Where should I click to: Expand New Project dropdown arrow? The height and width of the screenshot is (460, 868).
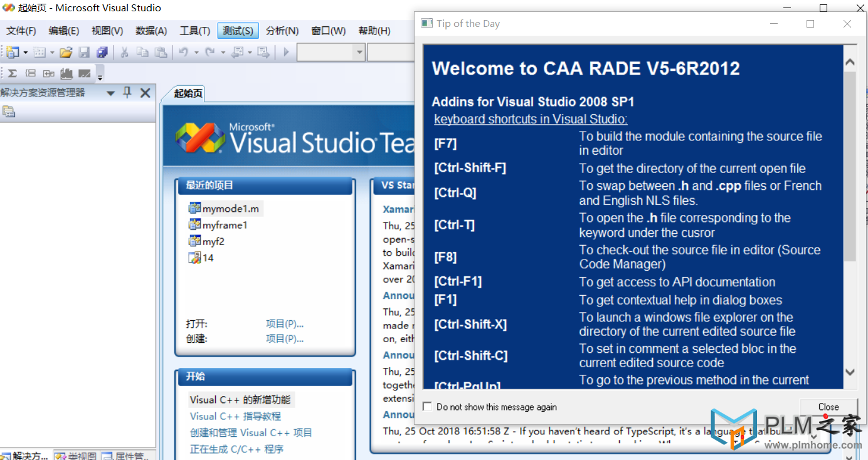pos(26,53)
